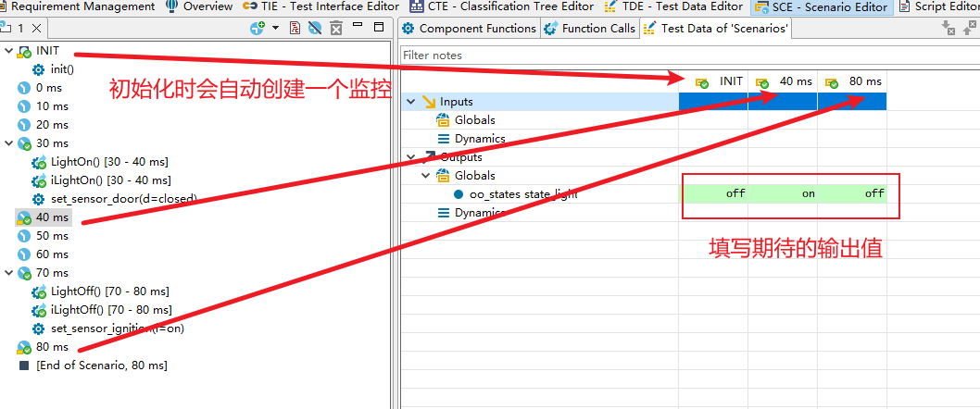Viewport: 980px width, 409px height.
Task: Collapse the INIT tree node
Action: pyautogui.click(x=8, y=51)
